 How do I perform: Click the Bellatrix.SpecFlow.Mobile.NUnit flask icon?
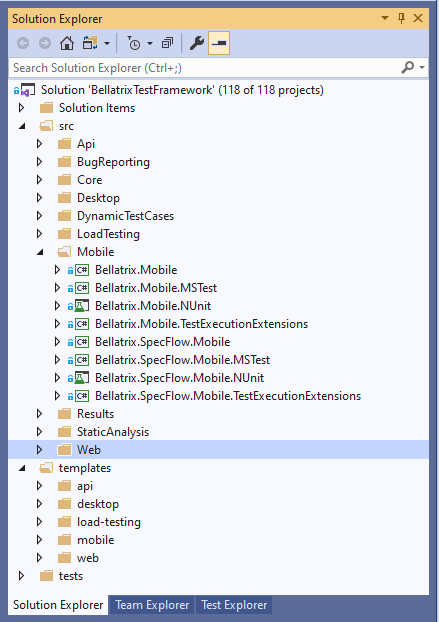(x=82, y=378)
